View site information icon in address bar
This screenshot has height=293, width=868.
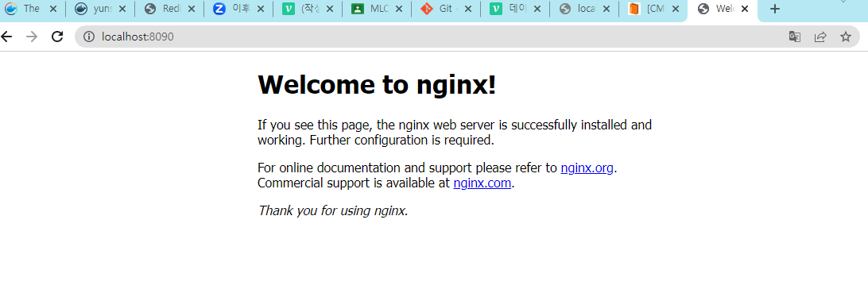(88, 37)
